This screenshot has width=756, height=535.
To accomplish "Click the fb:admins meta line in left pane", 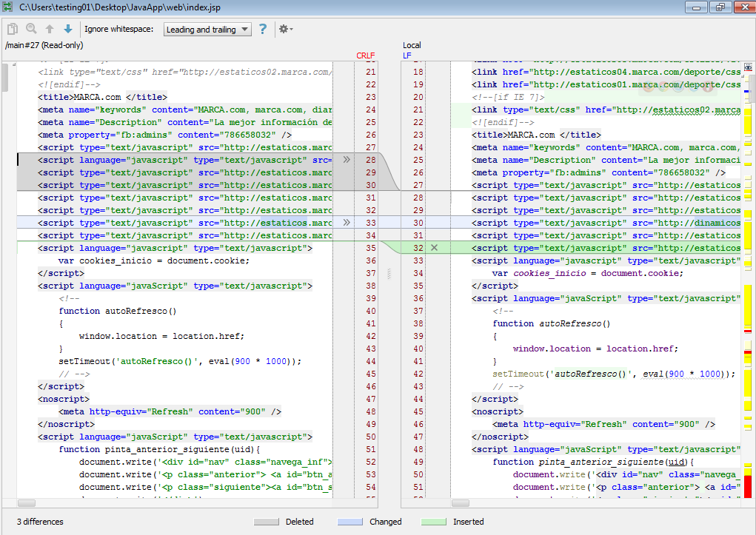I will (165, 135).
